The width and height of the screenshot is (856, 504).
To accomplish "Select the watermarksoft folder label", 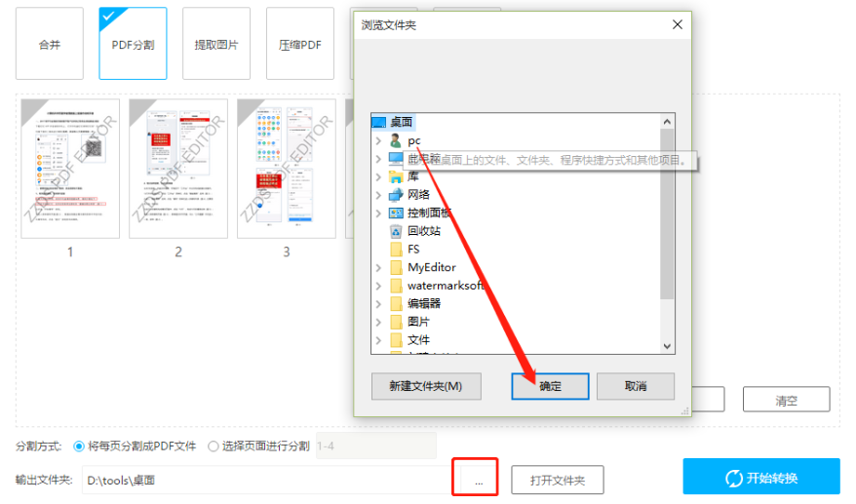I will [x=446, y=286].
